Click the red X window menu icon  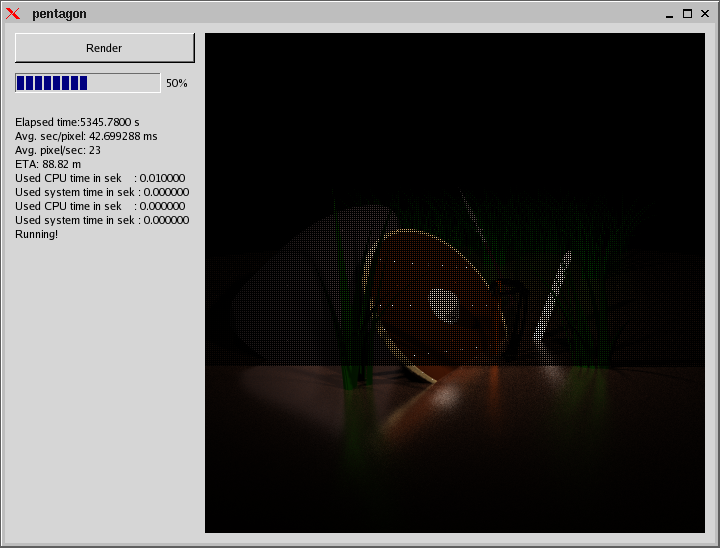(13, 14)
